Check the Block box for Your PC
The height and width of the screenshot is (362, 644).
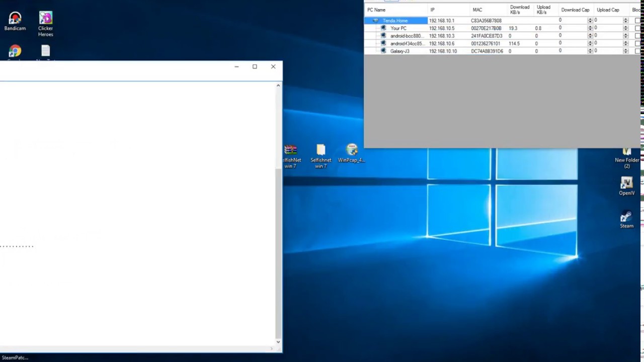[637, 28]
